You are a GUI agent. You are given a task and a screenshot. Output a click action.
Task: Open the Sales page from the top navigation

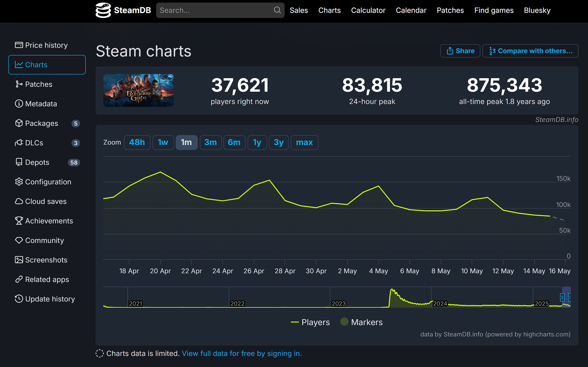tap(298, 10)
